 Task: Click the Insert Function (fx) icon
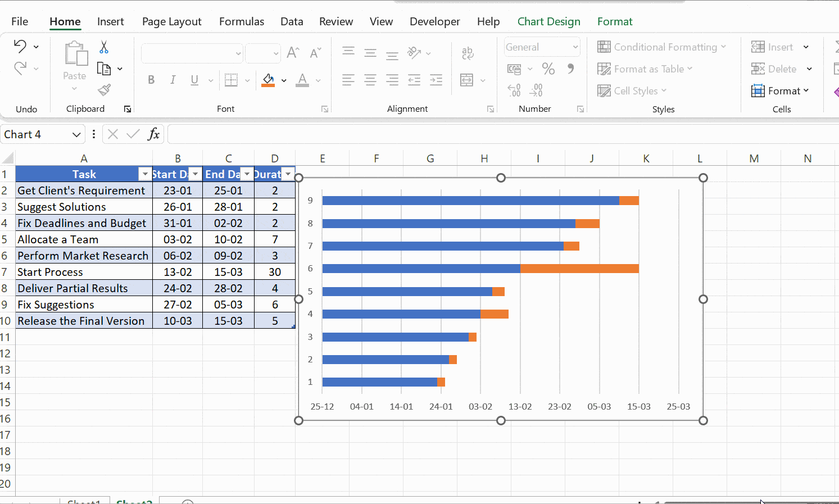pyautogui.click(x=153, y=134)
